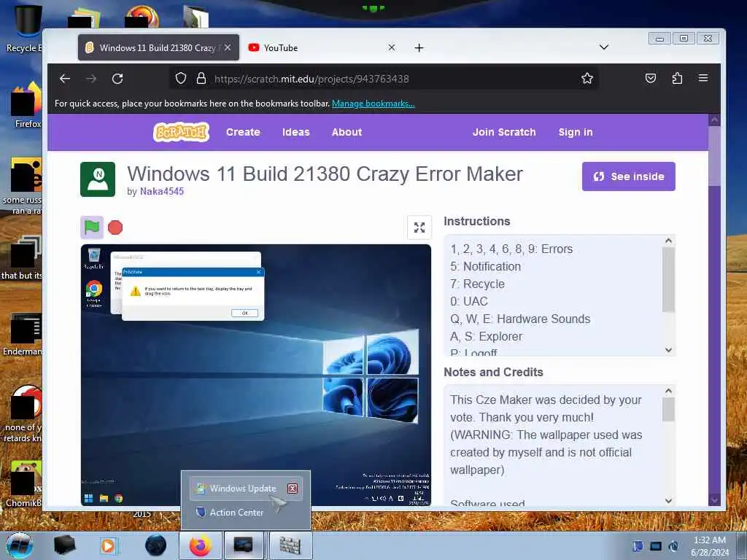The image size is (747, 560).
Task: Open the Ideas menu item
Action: [x=296, y=132]
